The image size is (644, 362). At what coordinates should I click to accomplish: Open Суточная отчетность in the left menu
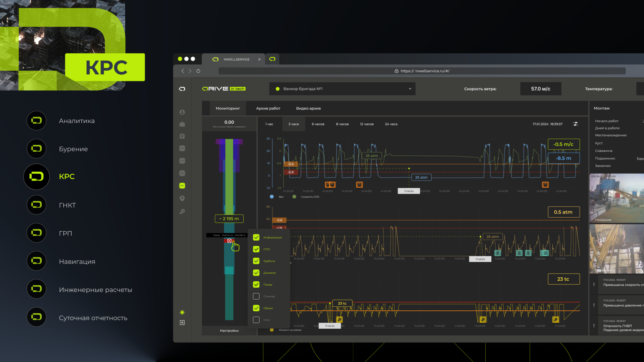(x=93, y=318)
